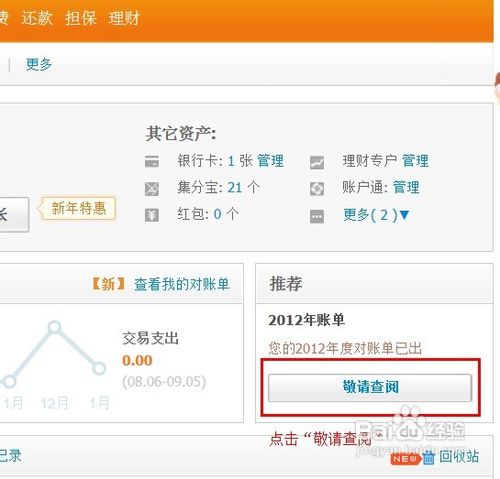Open the 担保 menu item
Image resolution: width=500 pixels, height=479 pixels.
pos(81,17)
